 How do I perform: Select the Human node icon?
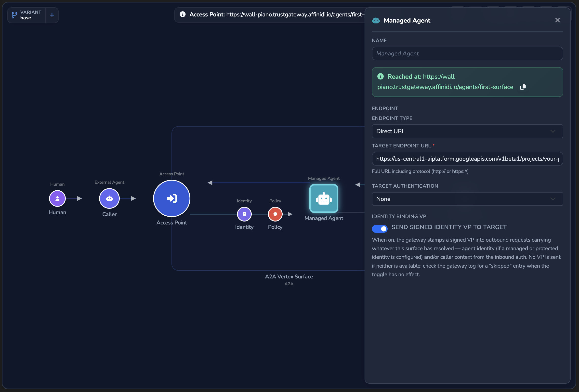(x=57, y=198)
